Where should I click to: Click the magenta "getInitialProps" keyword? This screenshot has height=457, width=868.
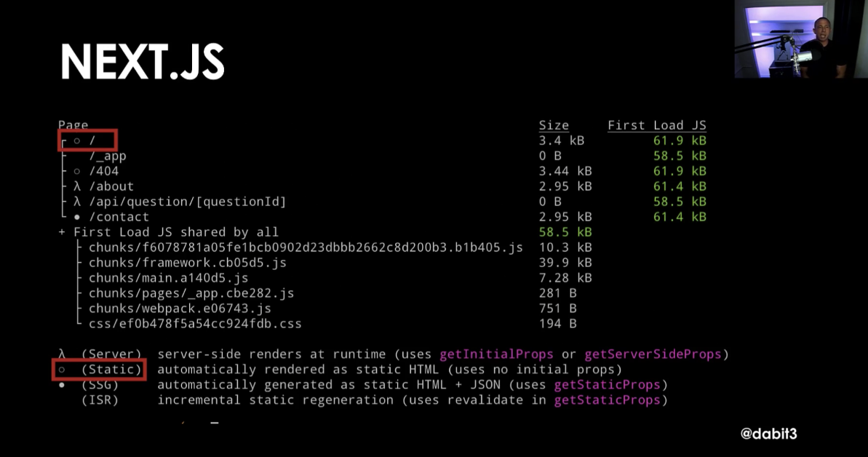pos(496,354)
